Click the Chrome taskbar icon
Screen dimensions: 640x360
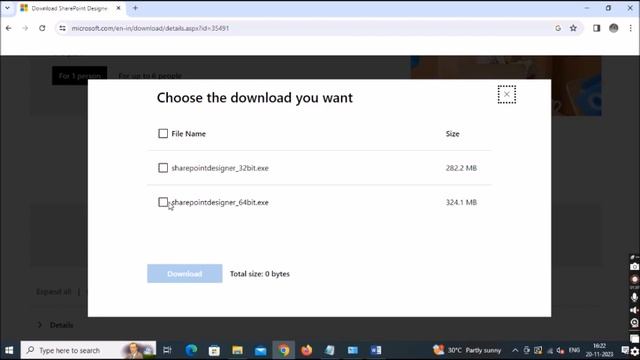[284, 350]
